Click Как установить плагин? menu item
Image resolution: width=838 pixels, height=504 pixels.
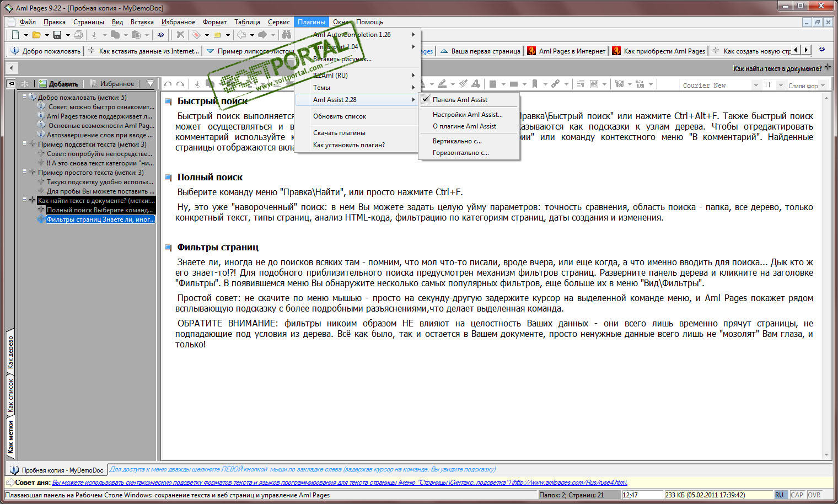pos(358,145)
